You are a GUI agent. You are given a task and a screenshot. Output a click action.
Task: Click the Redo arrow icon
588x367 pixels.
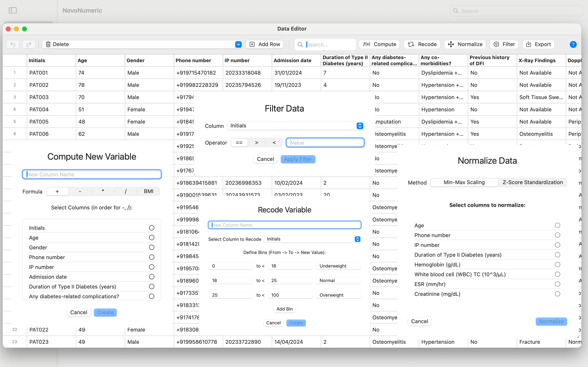[29, 44]
